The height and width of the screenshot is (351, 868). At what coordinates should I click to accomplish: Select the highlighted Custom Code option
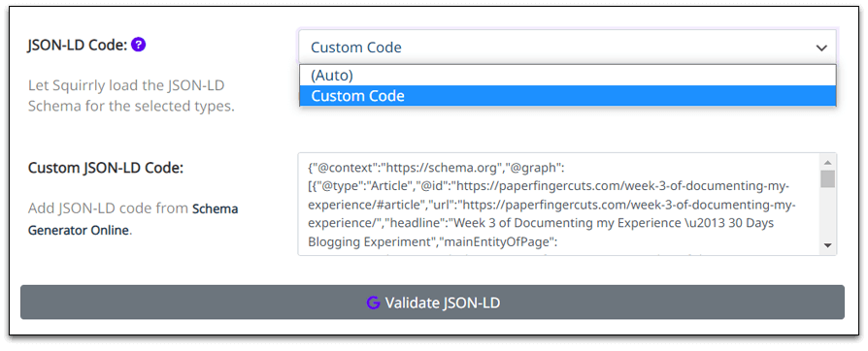(567, 96)
